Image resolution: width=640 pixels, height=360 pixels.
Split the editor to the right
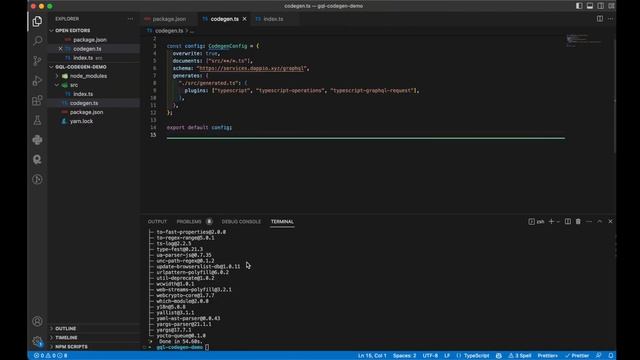pos(600,19)
